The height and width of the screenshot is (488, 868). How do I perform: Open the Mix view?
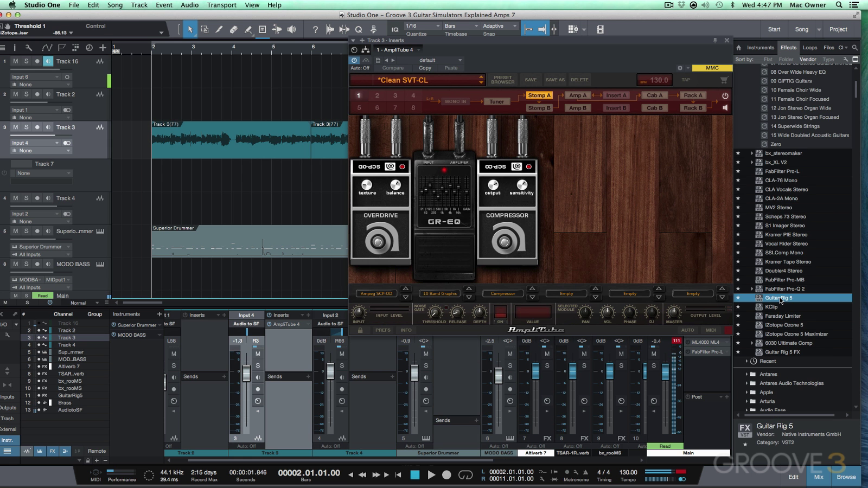click(819, 477)
